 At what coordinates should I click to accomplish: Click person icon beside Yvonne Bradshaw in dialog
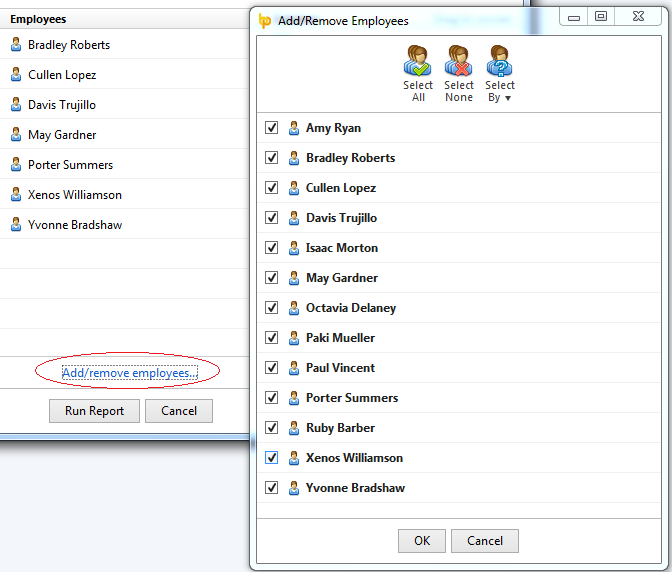pos(294,488)
